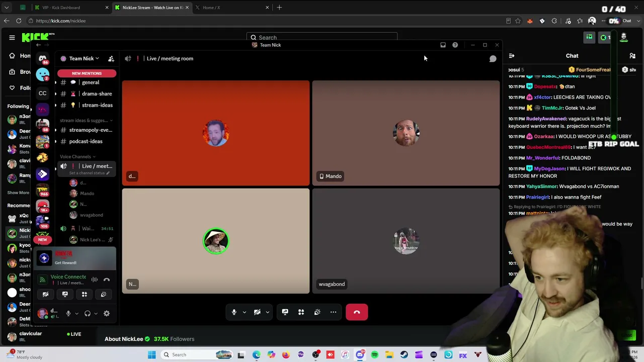Screen dimensions: 644x362
Task: Disconnect with the red hang-up button
Action: (357, 312)
